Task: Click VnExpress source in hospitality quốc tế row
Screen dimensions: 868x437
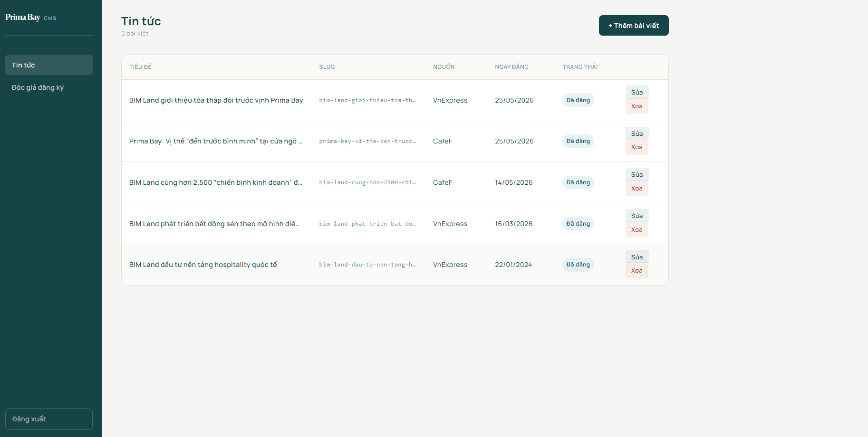Action: [x=450, y=265]
